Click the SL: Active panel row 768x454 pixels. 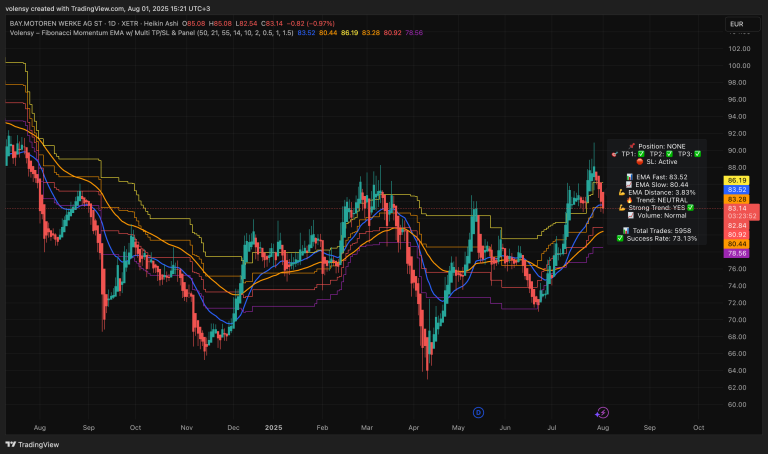coord(657,162)
